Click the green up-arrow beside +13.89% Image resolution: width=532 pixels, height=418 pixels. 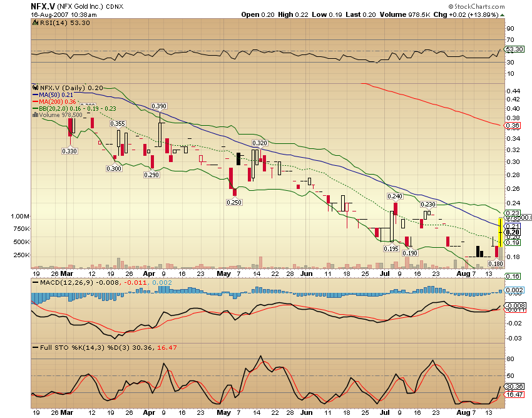click(x=502, y=15)
